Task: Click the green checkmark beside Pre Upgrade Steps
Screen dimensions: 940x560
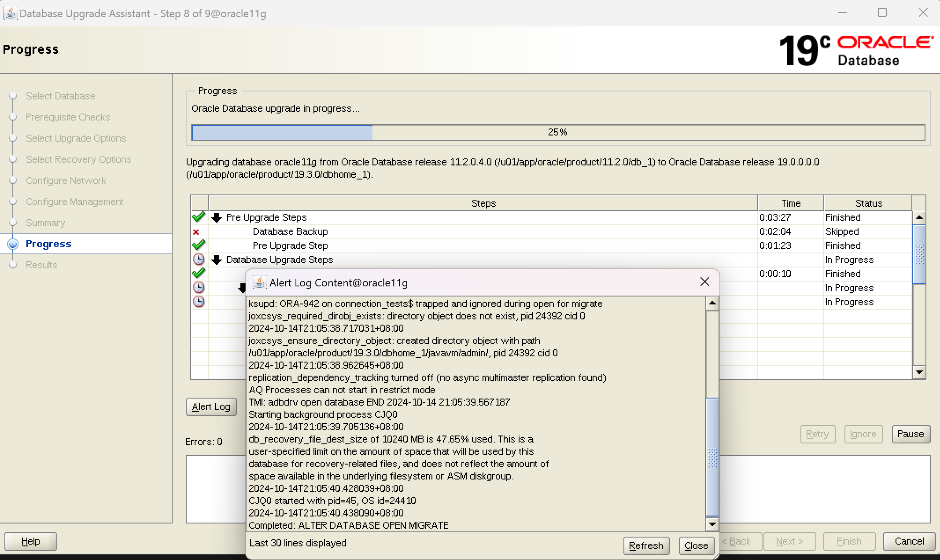Action: point(199,217)
